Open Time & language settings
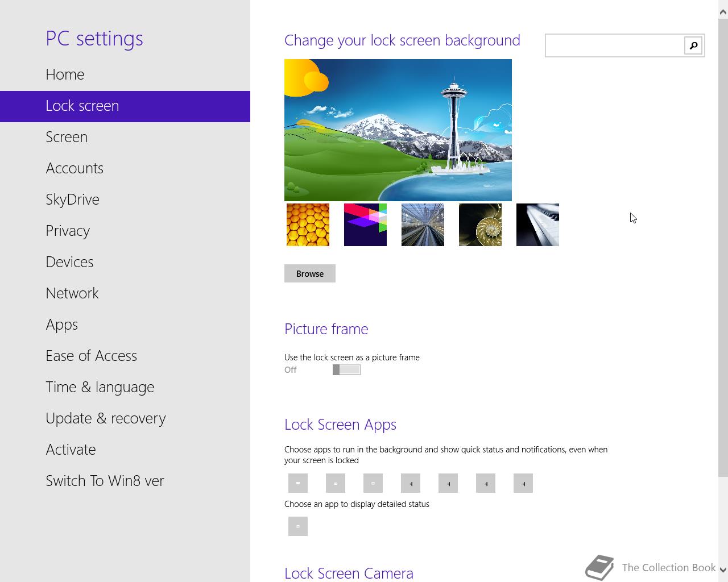This screenshot has width=728, height=582. [125, 387]
